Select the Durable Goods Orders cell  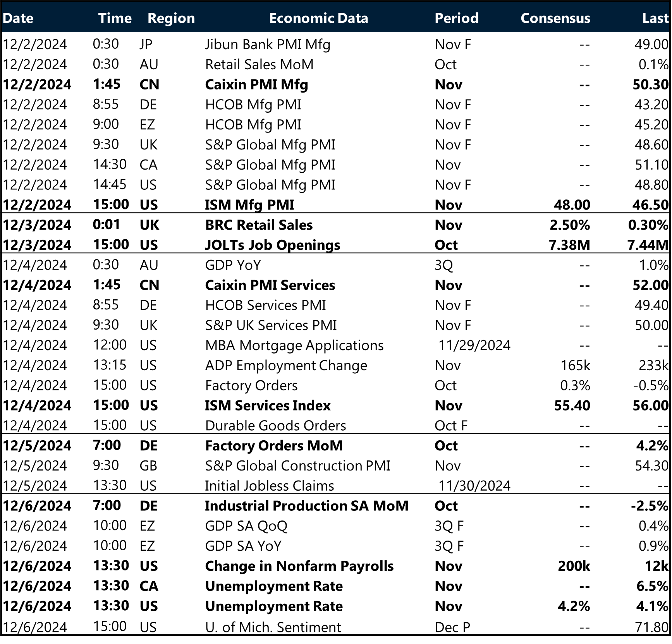point(275,426)
